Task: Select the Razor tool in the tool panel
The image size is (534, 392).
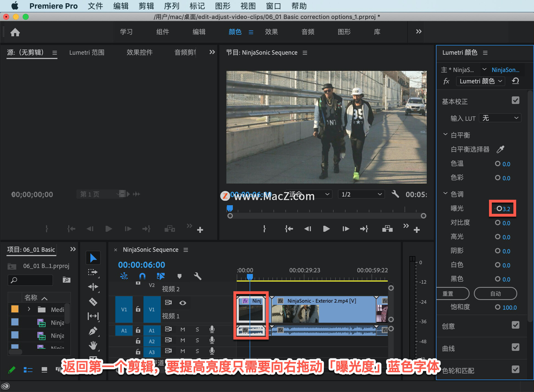Action: tap(93, 301)
